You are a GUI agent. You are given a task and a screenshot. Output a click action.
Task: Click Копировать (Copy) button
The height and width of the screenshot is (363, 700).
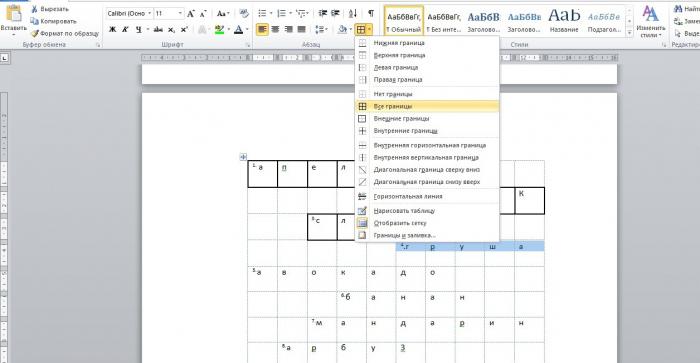coord(53,21)
